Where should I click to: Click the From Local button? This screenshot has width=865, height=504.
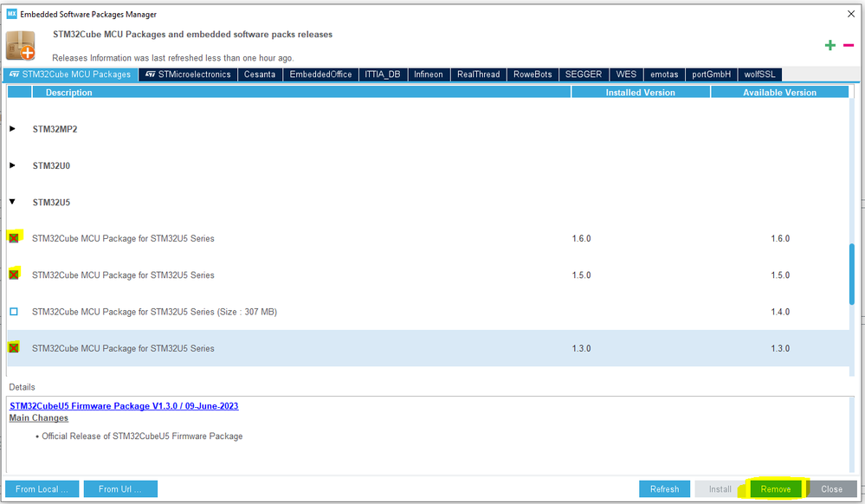[x=42, y=489]
